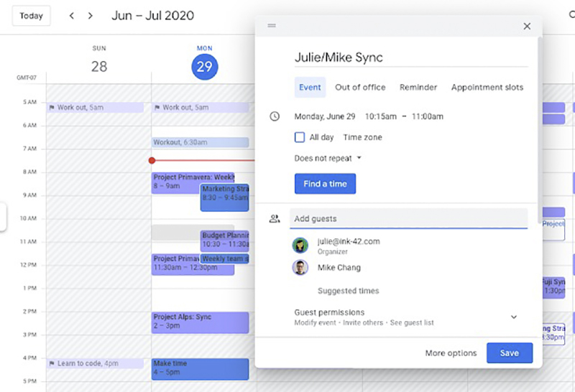Open More options for the event
This screenshot has width=575, height=392.
(451, 353)
